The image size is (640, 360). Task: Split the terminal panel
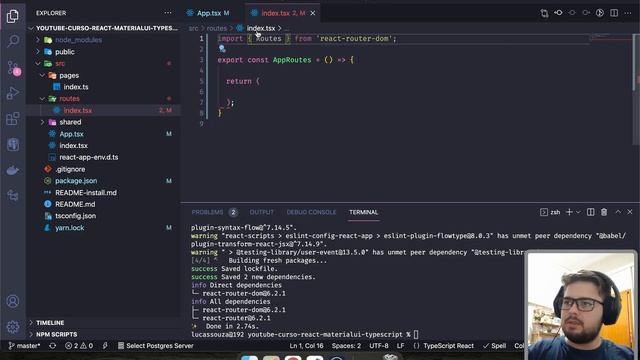(590, 212)
